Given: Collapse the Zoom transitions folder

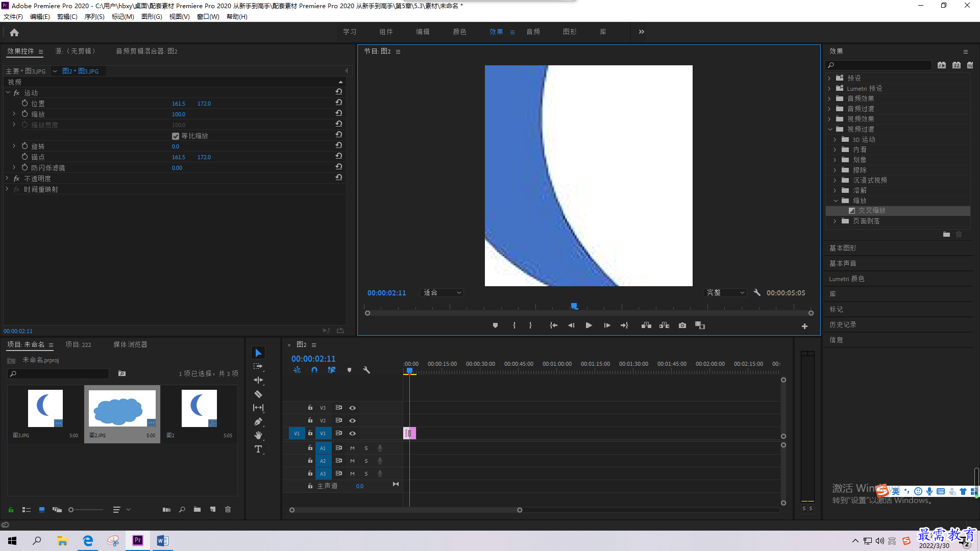Looking at the screenshot, I should point(836,201).
